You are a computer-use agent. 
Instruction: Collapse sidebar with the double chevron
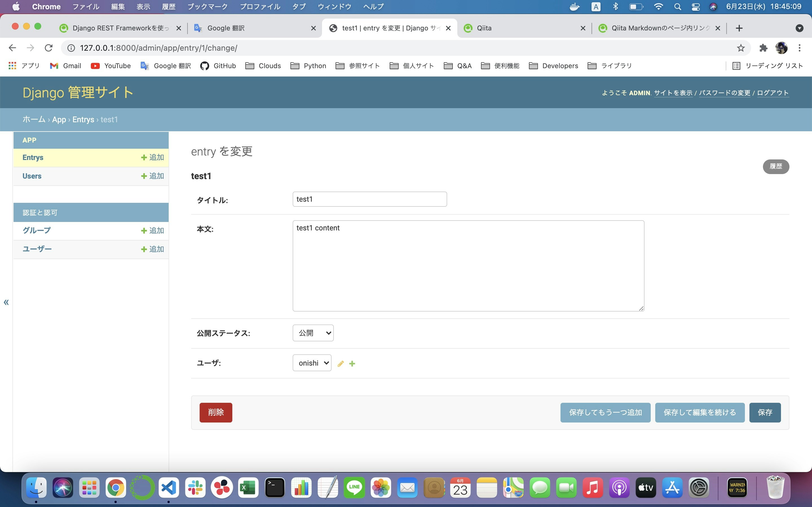coord(6,303)
